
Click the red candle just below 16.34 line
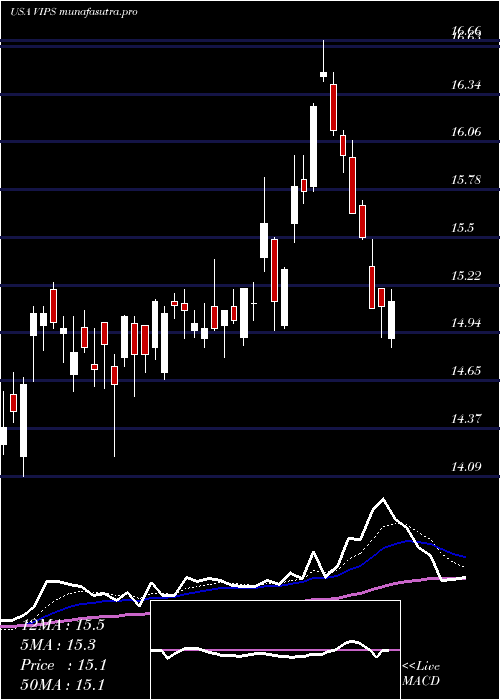pyautogui.click(x=333, y=107)
